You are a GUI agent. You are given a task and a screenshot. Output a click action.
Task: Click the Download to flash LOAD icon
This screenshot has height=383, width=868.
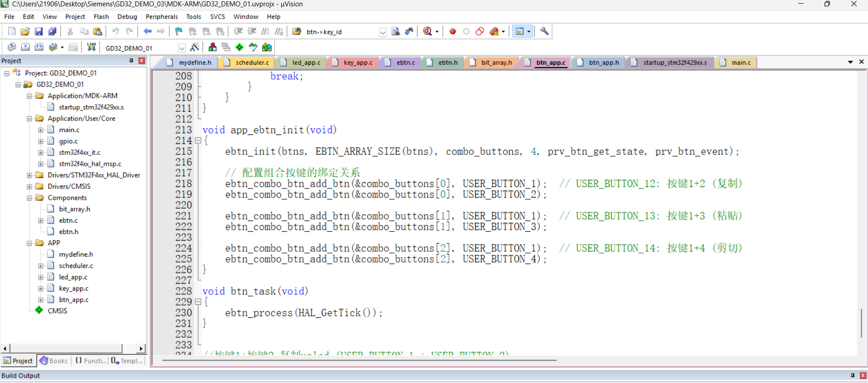(x=91, y=47)
